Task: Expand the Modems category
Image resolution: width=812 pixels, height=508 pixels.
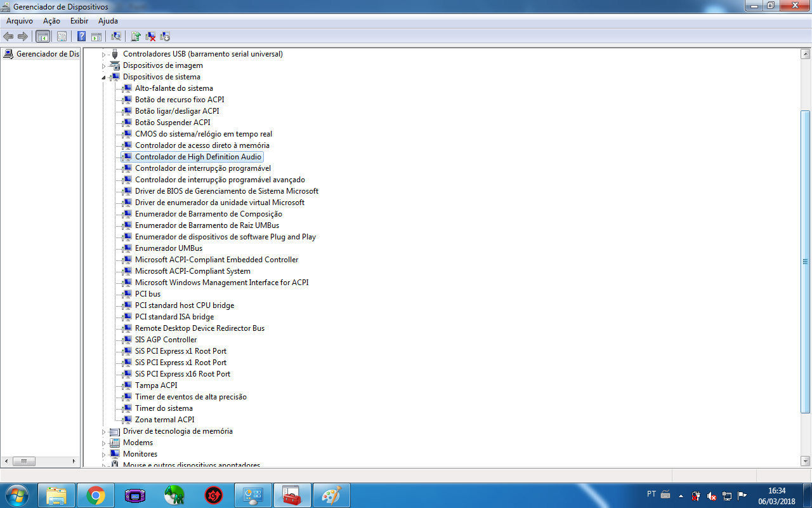Action: [x=104, y=443]
